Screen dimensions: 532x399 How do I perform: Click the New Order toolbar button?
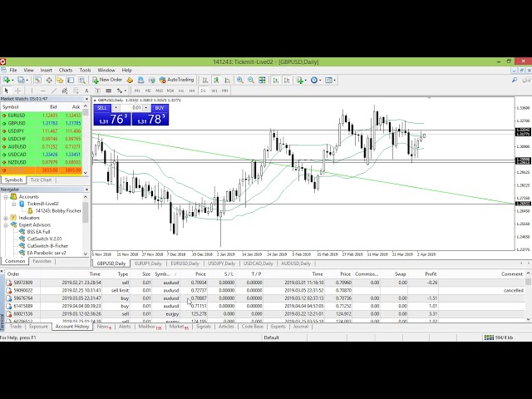click(107, 80)
